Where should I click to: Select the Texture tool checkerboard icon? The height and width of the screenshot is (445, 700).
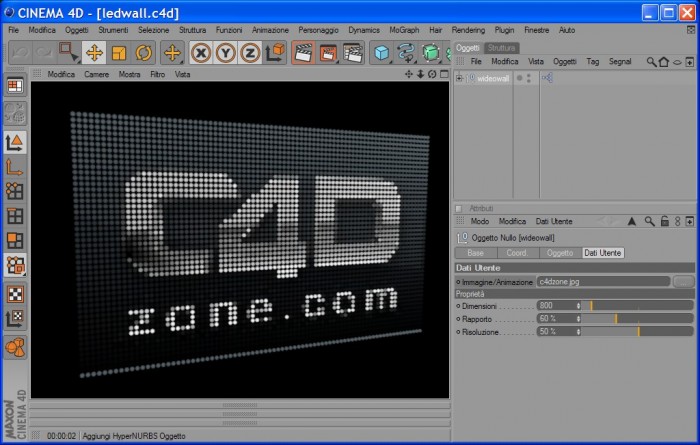tap(15, 294)
